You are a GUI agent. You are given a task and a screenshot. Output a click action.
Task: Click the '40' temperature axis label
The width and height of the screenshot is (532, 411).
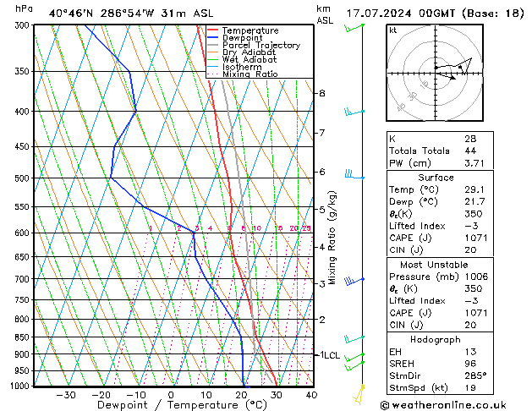(x=311, y=395)
